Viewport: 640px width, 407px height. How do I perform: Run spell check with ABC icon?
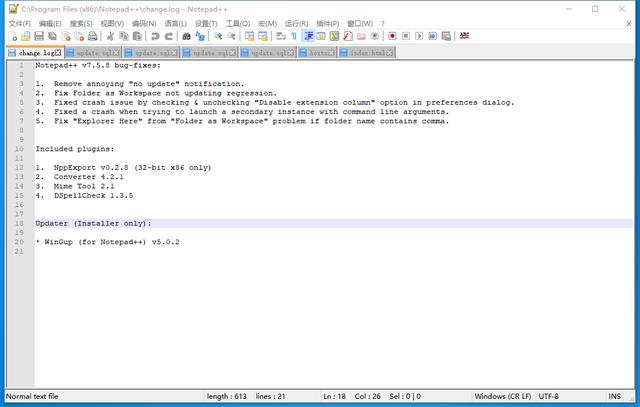(x=464, y=36)
